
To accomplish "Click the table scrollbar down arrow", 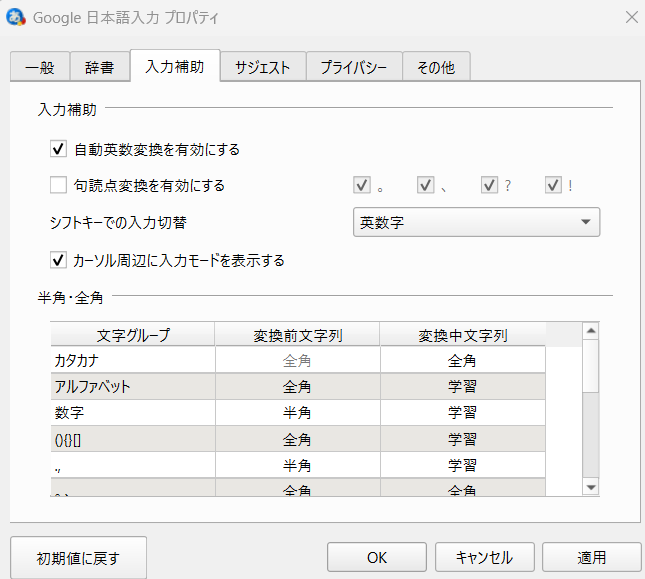I will pos(591,487).
